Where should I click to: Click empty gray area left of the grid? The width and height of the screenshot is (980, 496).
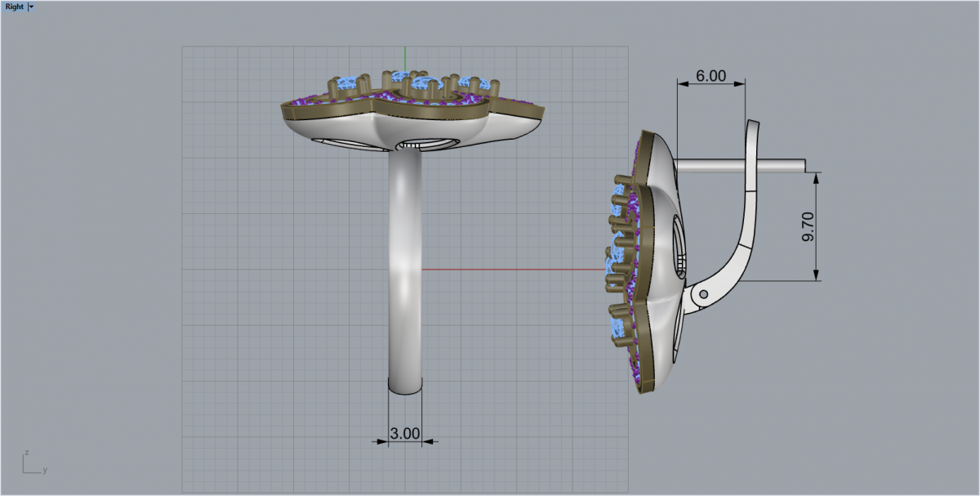pos(90,245)
